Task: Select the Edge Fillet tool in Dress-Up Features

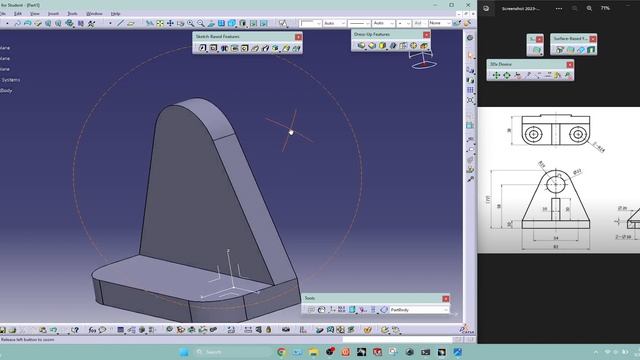Action: pos(361,46)
